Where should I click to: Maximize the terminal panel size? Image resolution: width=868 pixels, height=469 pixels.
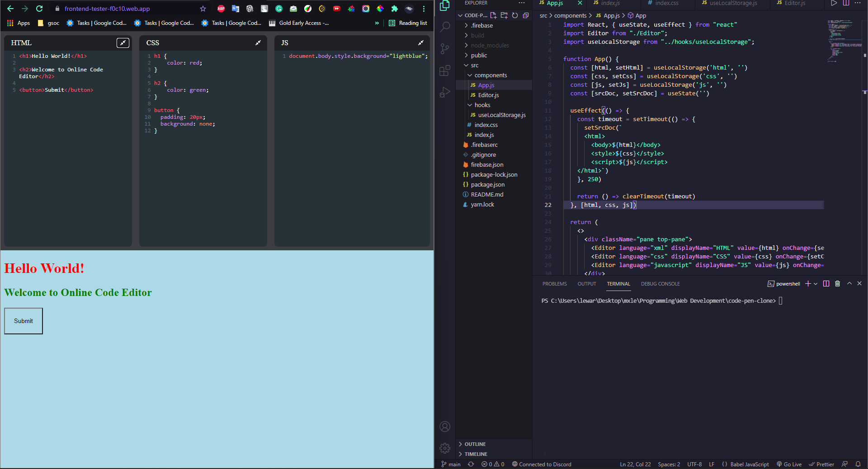(849, 284)
